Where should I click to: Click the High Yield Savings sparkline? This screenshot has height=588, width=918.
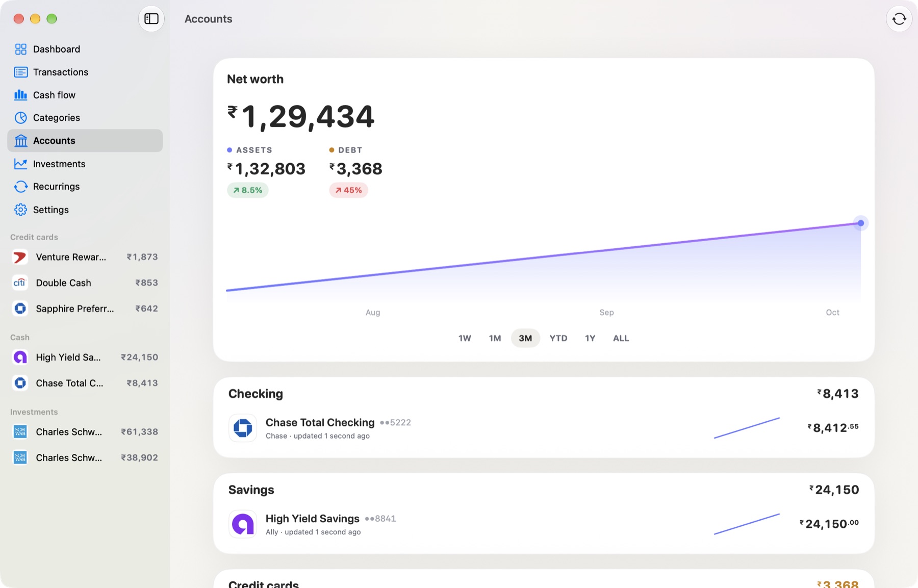click(747, 524)
